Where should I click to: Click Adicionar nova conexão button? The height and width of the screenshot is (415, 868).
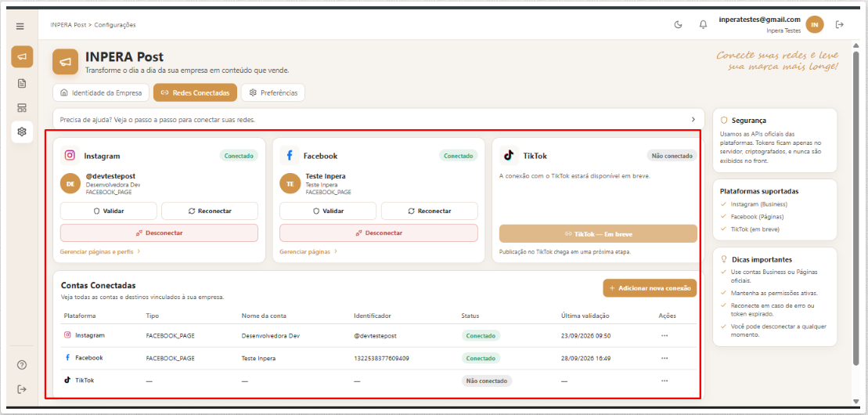(650, 288)
